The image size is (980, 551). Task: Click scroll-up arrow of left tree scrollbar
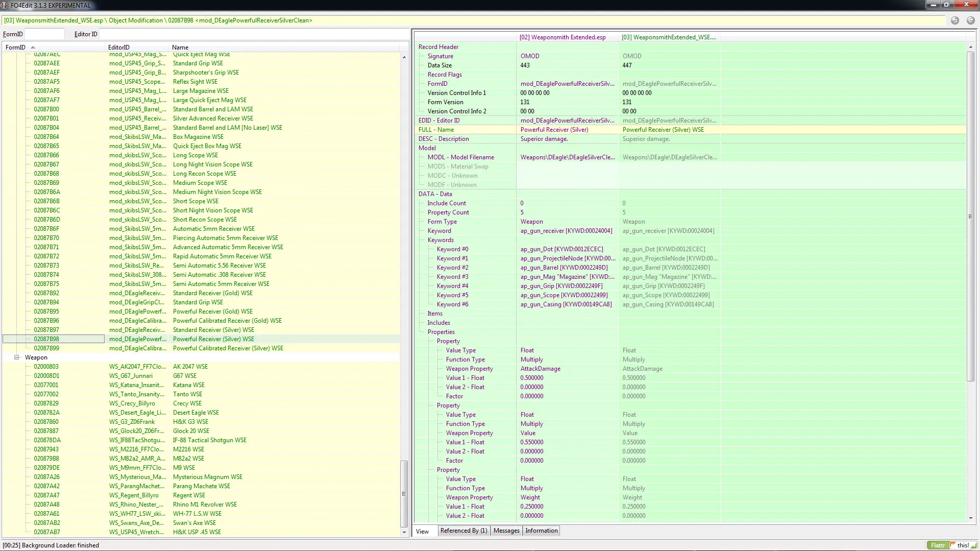coord(404,57)
